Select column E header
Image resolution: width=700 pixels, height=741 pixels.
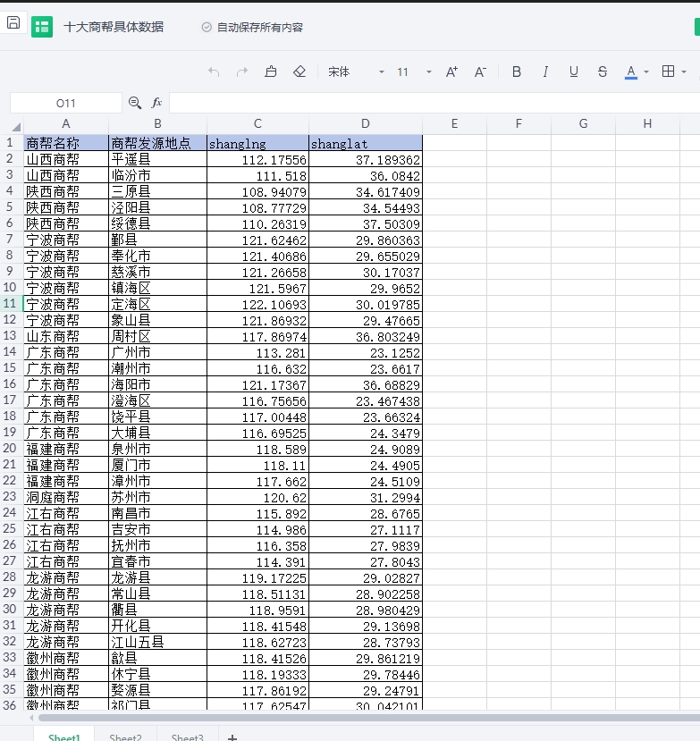pos(454,124)
